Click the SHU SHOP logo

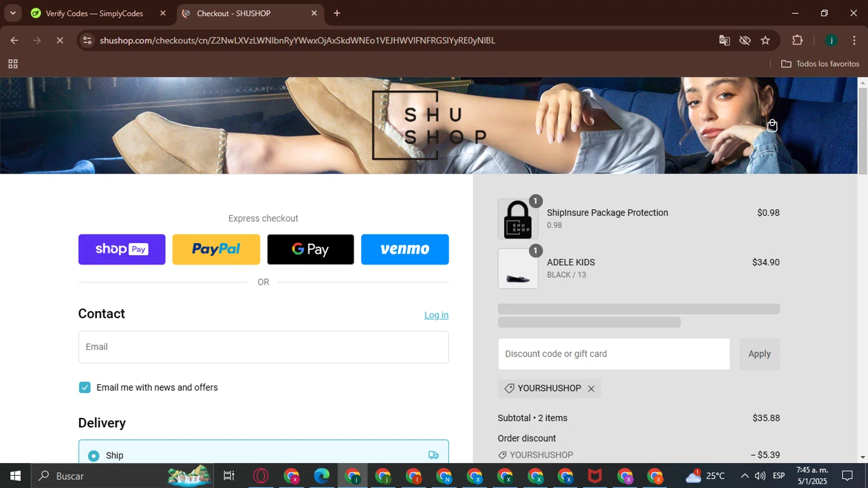tap(429, 125)
